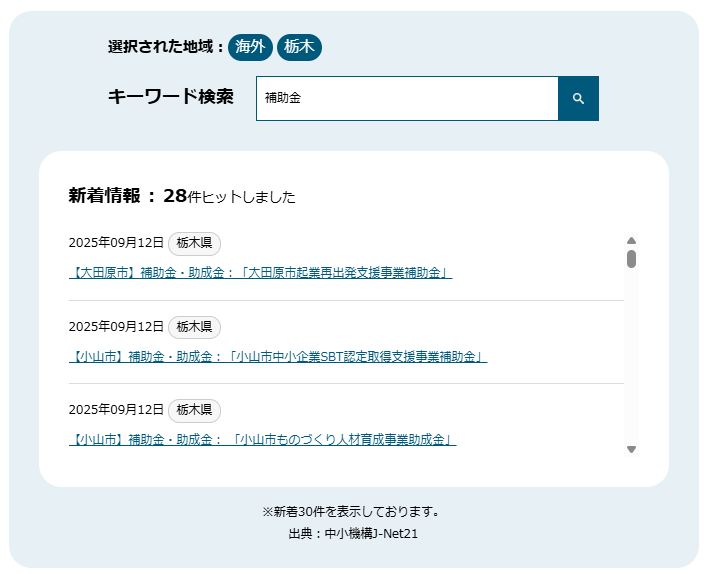
Task: Open the 小山市中小企業SBT認定取得支援事業補助金 link
Action: [278, 356]
